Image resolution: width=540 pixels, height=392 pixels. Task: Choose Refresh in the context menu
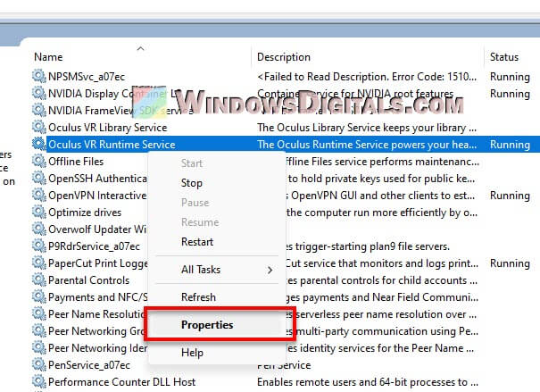pyautogui.click(x=217, y=297)
